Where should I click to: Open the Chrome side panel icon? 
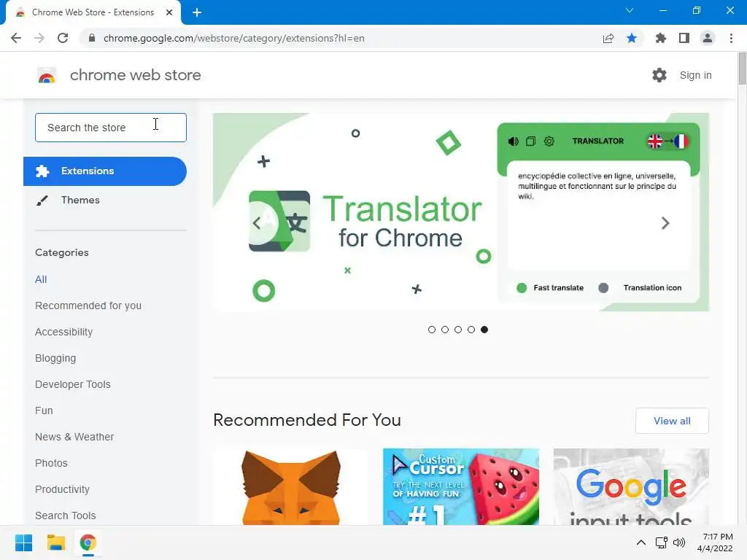tap(684, 38)
